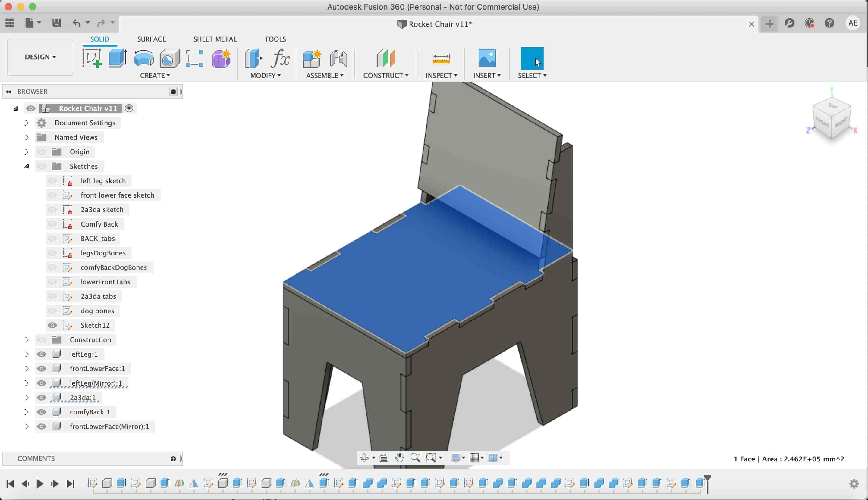
Task: Expand frontLowerFace(Mirror):1 component
Action: (x=26, y=426)
